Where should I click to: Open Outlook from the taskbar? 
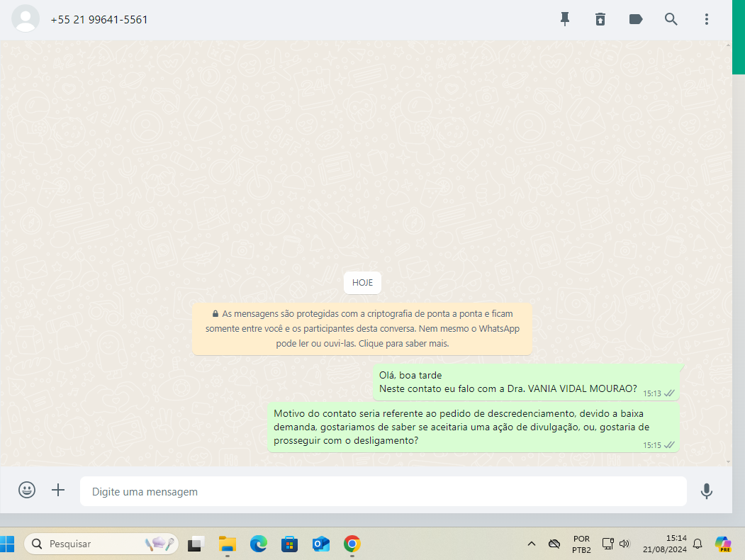tap(320, 544)
